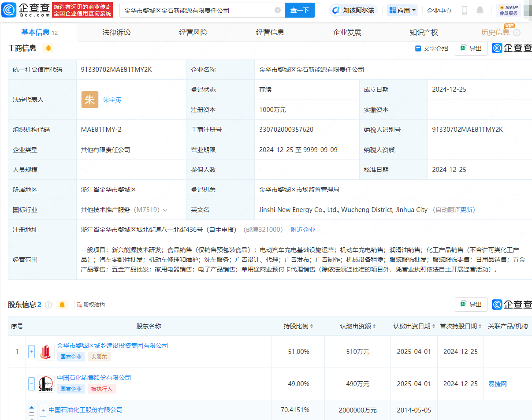Select business registration number 330702000357620

286,130
